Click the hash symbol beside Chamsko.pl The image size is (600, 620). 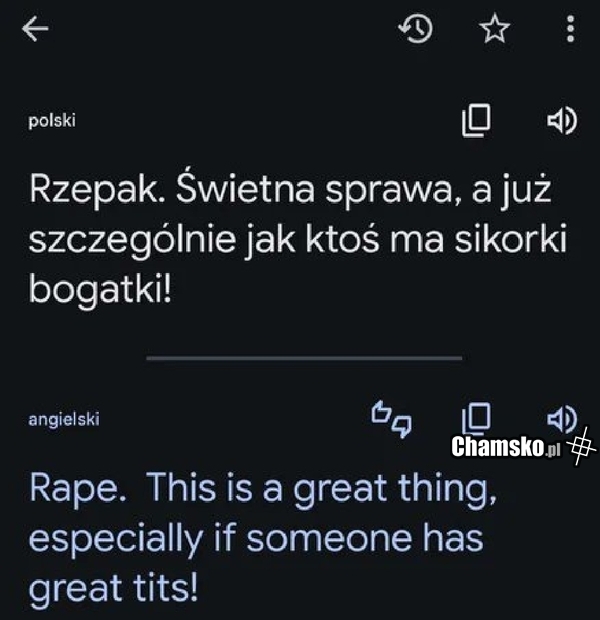pos(581,446)
